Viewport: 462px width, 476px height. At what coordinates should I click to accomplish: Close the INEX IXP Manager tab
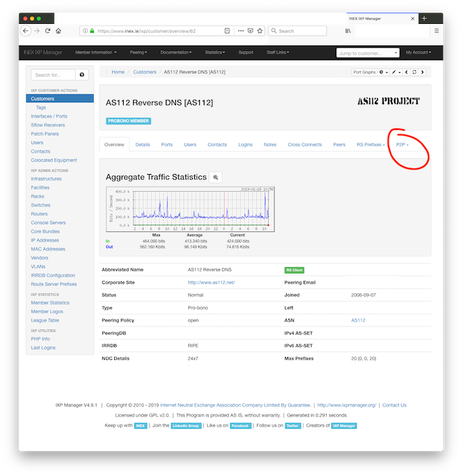[412, 18]
